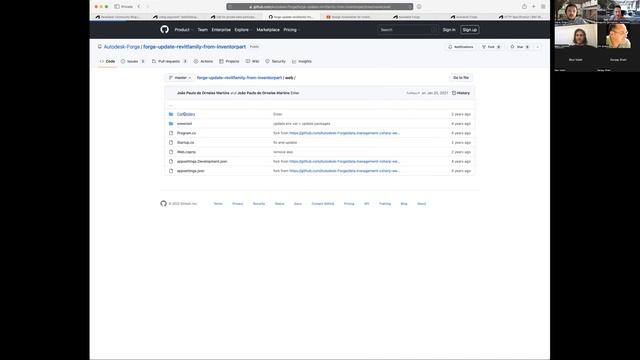This screenshot has width=640, height=360.
Task: Open the Controllers folder
Action: pos(186,114)
